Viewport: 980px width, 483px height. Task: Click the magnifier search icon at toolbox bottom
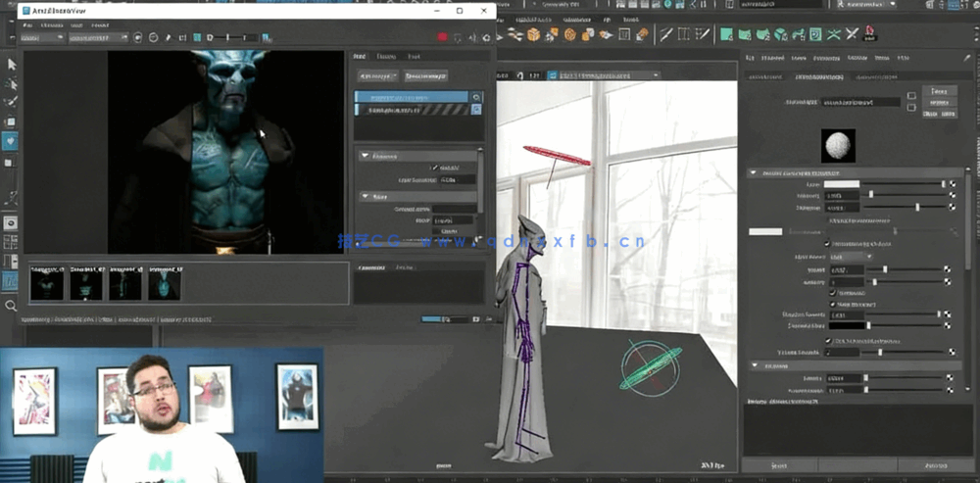point(11,306)
